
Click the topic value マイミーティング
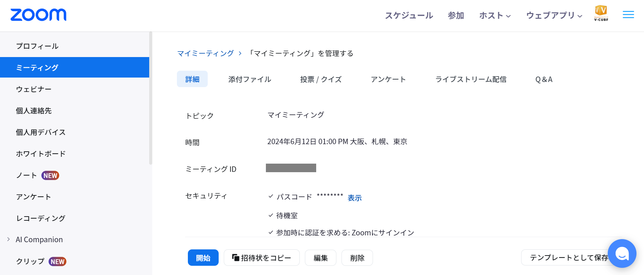pos(296,115)
